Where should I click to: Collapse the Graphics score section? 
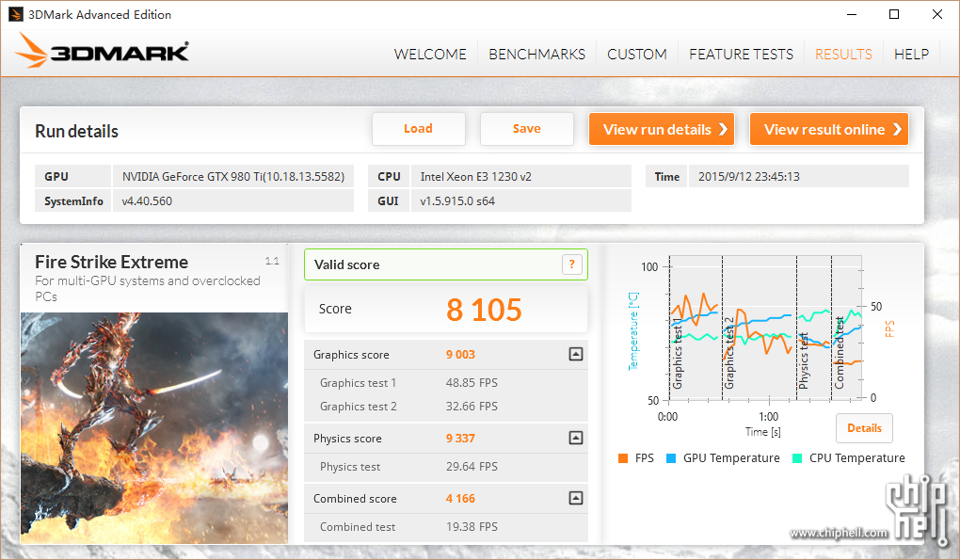(x=575, y=355)
